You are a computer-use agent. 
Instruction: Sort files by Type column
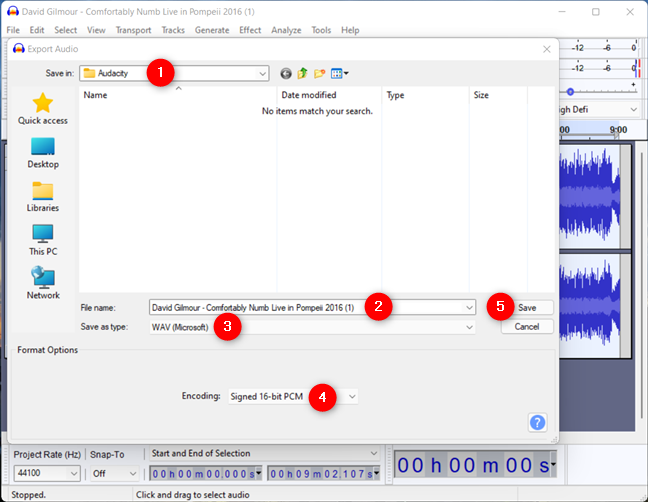(x=426, y=95)
